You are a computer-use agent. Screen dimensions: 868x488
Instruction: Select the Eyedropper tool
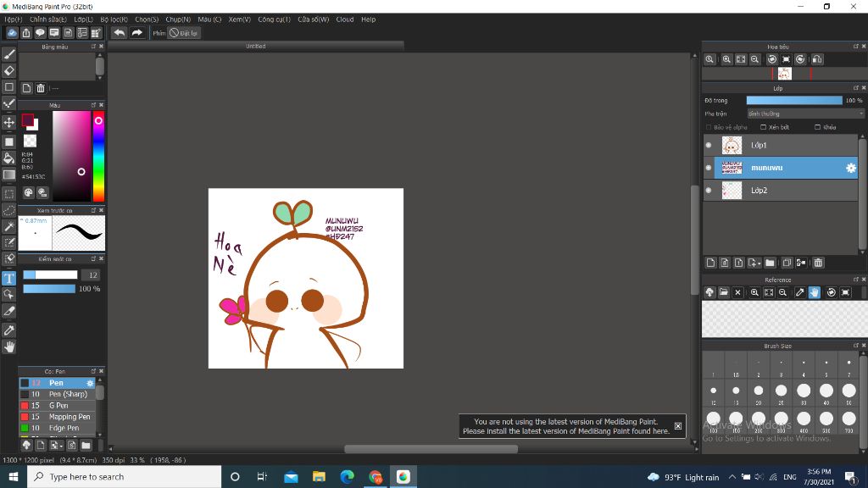(x=9, y=330)
